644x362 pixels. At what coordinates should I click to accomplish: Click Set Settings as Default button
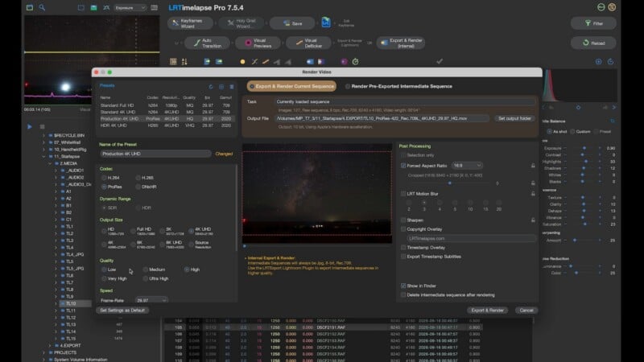122,311
